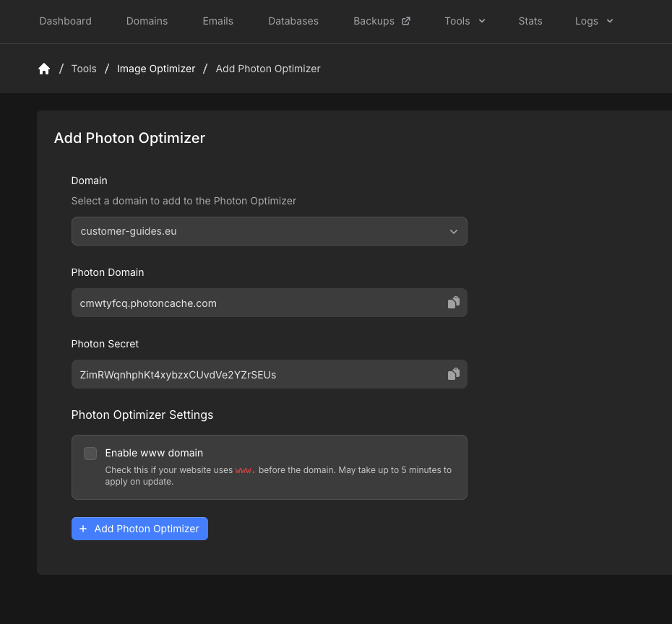The width and height of the screenshot is (672, 624).
Task: View the Stats page
Action: pos(530,21)
